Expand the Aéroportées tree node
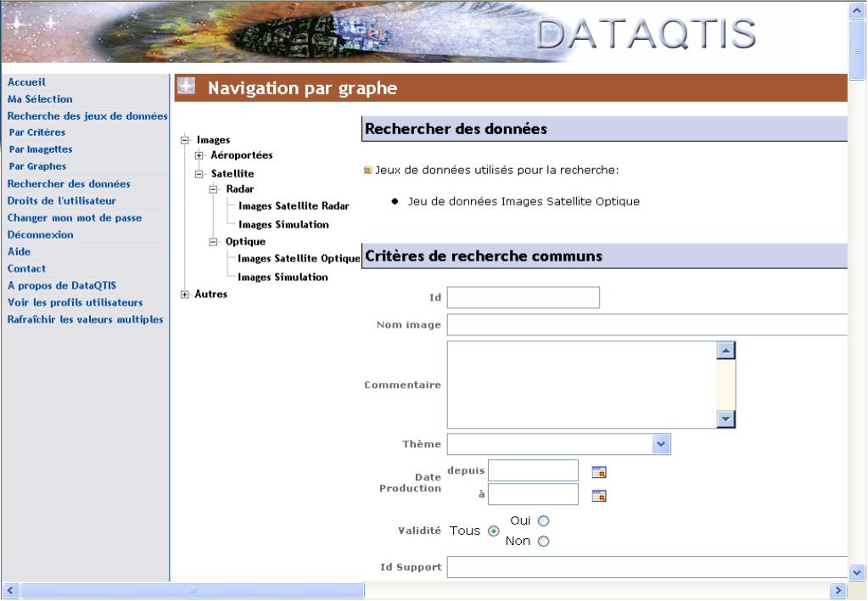868x601 pixels. [199, 155]
